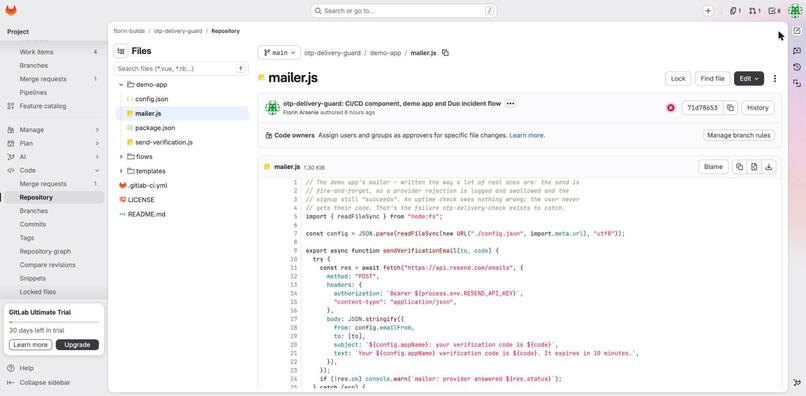Click the Find file button
806x396 pixels.
click(712, 79)
